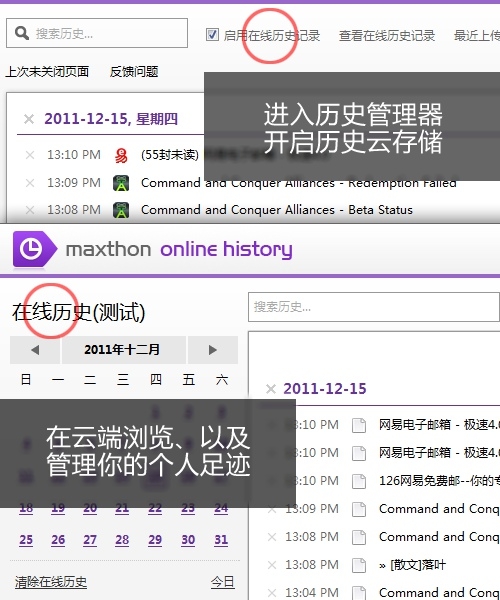Go to next month in calendar

[x=213, y=350]
